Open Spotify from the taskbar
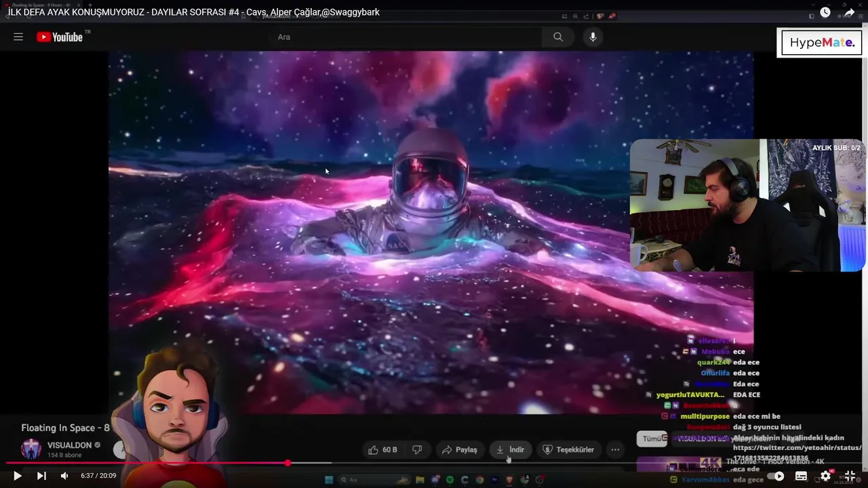Image resolution: width=868 pixels, height=488 pixels. 450,480
